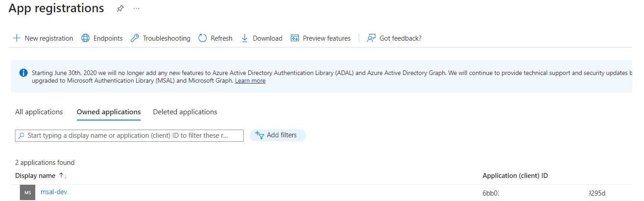644x201 pixels.
Task: Click the Refresh circular arrow icon
Action: 203,38
